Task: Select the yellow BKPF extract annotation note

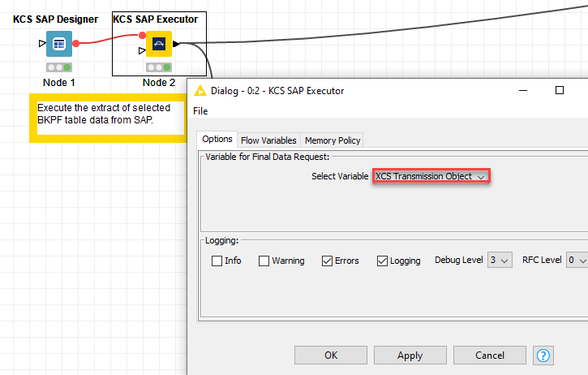Action: [x=105, y=119]
